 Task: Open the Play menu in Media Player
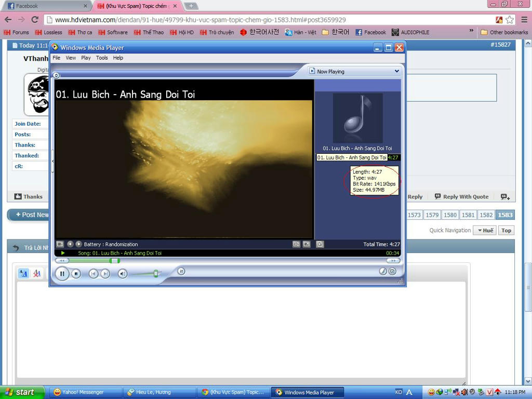click(x=86, y=58)
